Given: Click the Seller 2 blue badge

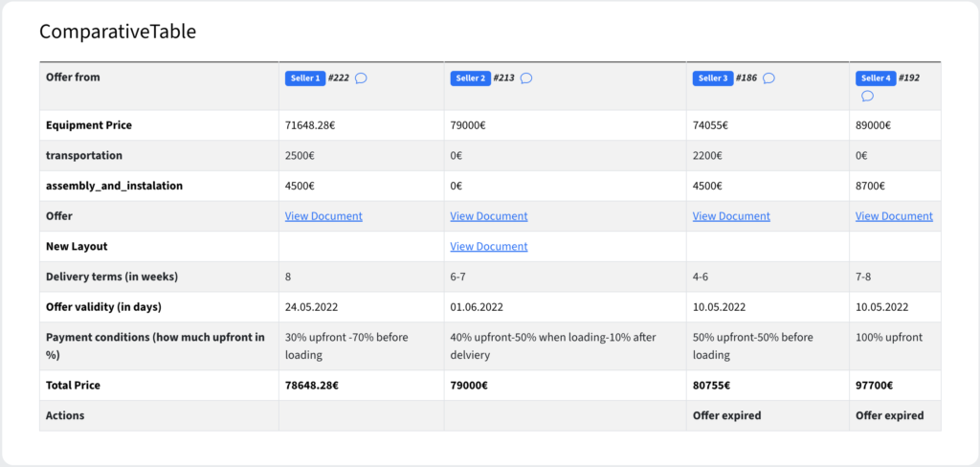Looking at the screenshot, I should (471, 78).
